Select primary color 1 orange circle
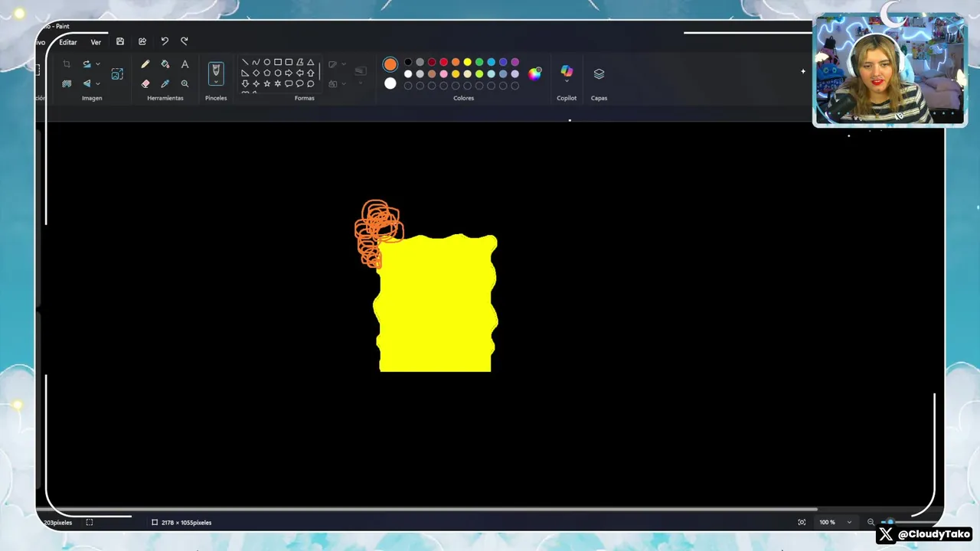980x551 pixels. 390,64
